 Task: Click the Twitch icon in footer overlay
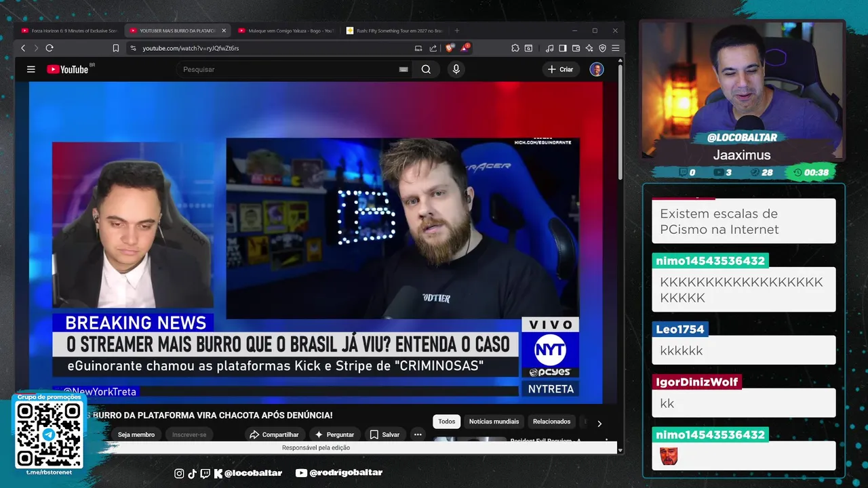(x=205, y=473)
